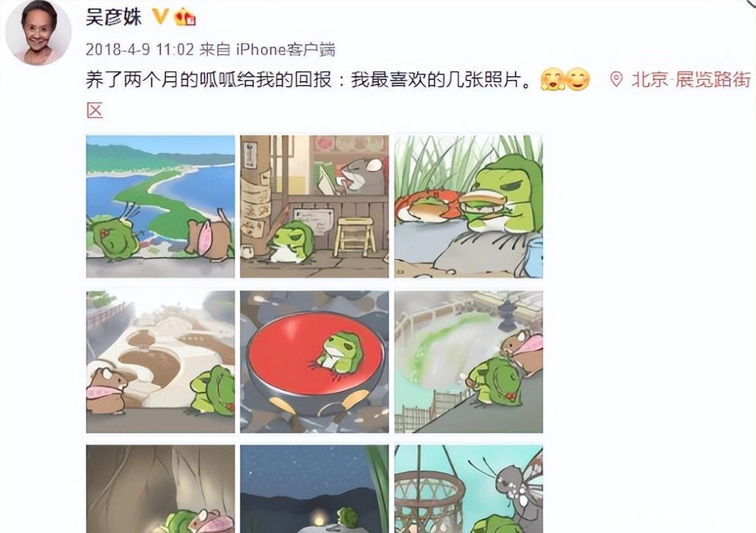
Task: Click the post timestamp 2018-4-9 11:02
Action: click(140, 49)
